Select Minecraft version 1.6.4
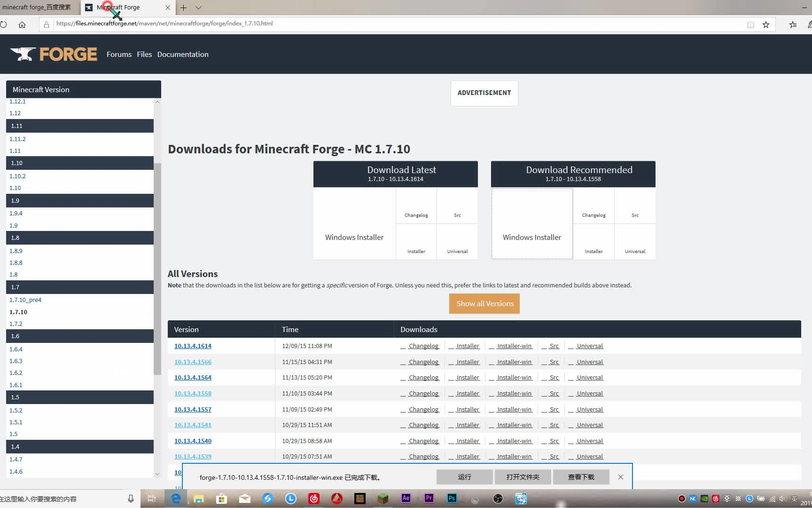Image resolution: width=812 pixels, height=508 pixels. [16, 349]
